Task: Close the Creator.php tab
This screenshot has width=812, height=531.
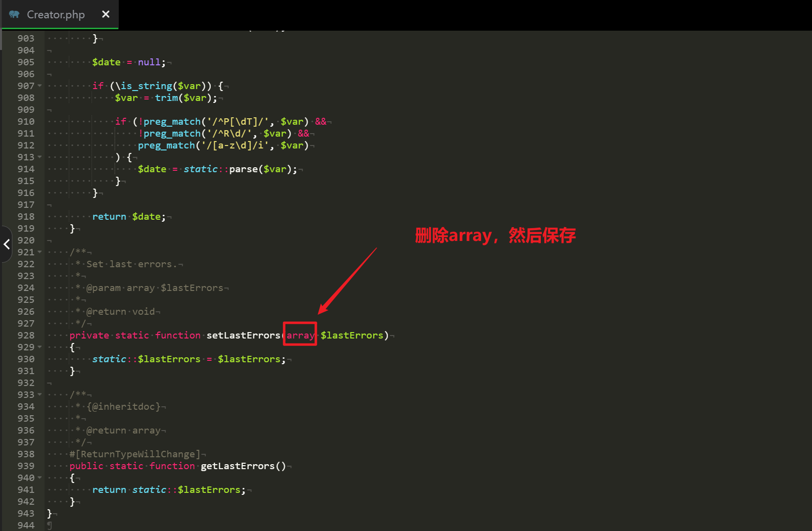Action: pyautogui.click(x=105, y=14)
